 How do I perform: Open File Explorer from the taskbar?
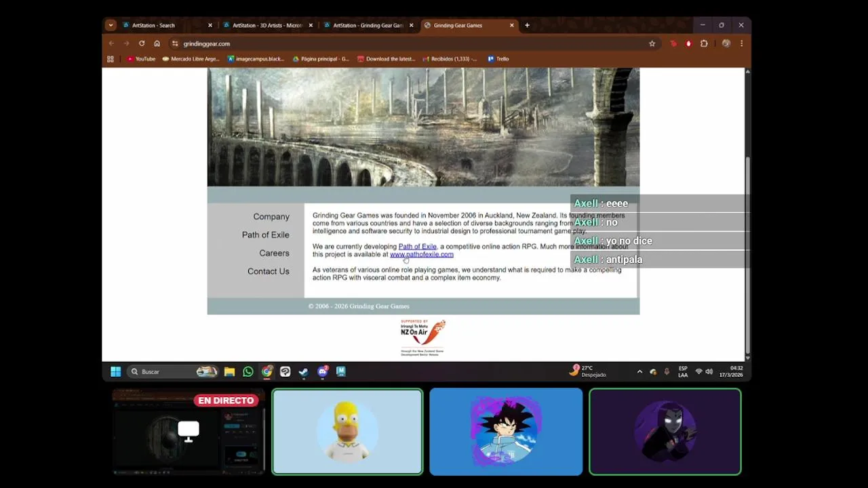(x=230, y=371)
